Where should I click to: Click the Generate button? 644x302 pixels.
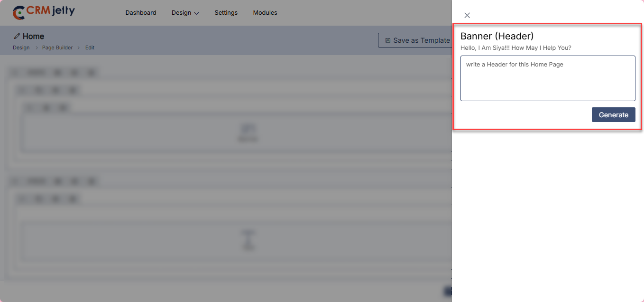pyautogui.click(x=613, y=115)
